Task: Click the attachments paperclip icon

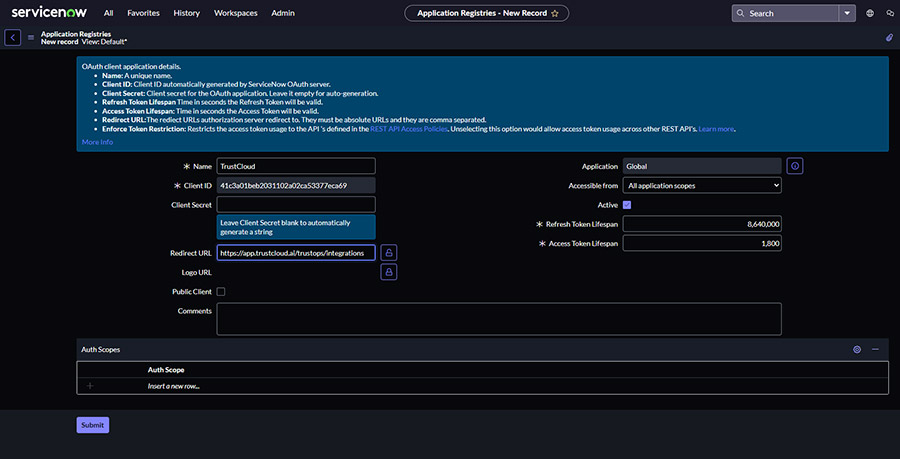Action: point(889,38)
